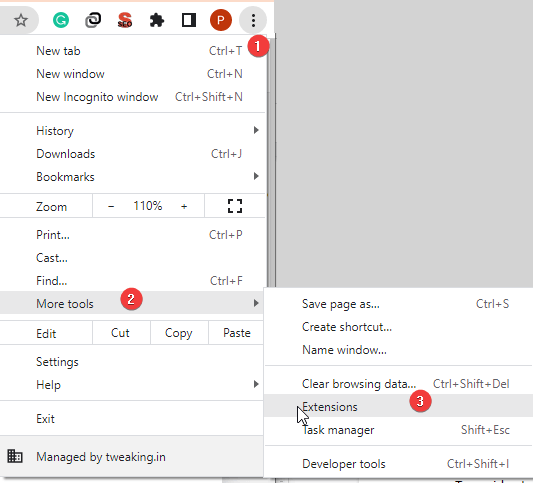Viewport: 533px width, 483px height.
Task: Select New tab from menu
Action: (x=132, y=51)
